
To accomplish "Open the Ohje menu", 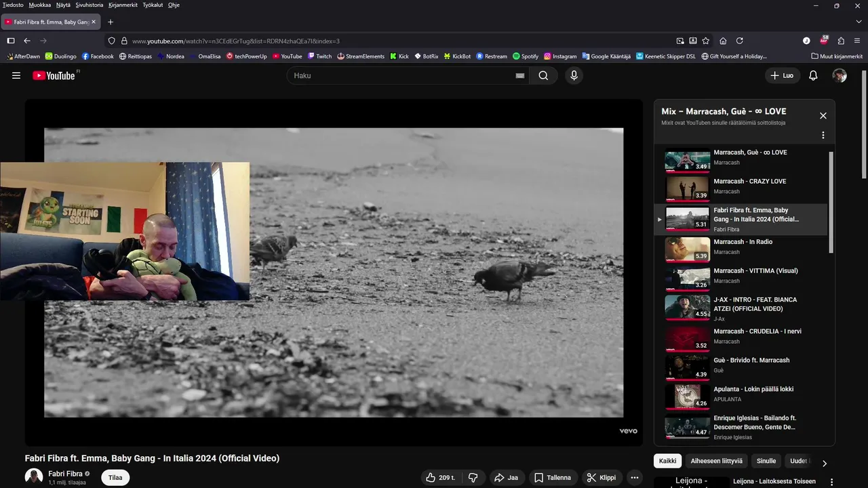I will pyautogui.click(x=174, y=5).
